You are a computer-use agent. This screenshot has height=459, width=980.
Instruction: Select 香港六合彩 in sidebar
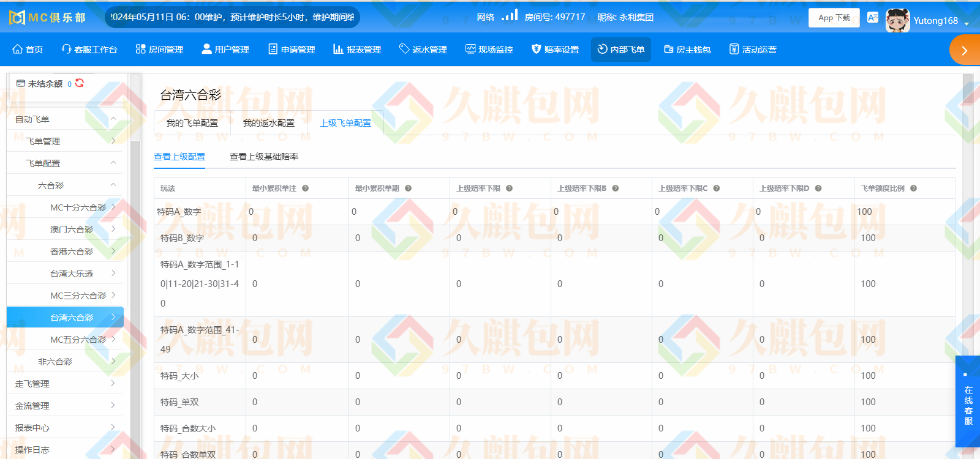click(65, 252)
